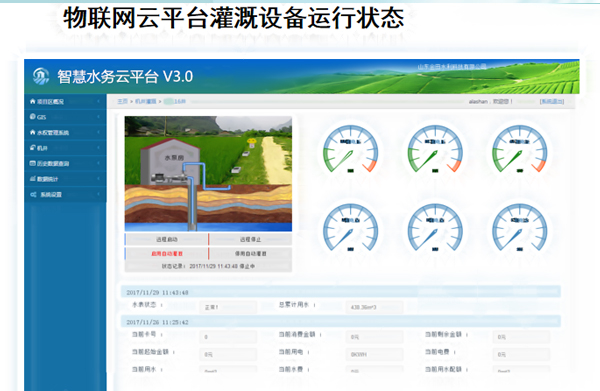Click the lock icon beside 机井
The image size is (600, 391).
tap(33, 148)
